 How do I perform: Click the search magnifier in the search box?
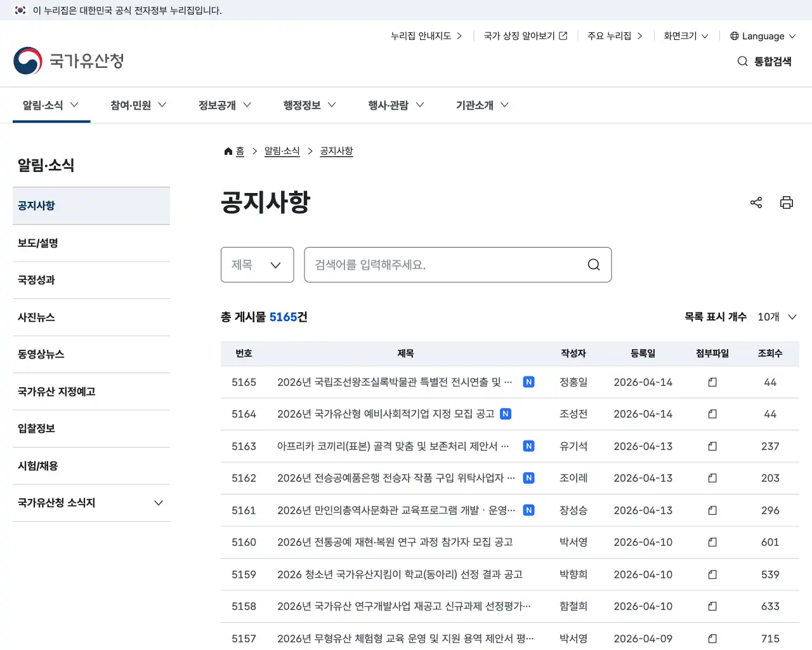pos(594,265)
